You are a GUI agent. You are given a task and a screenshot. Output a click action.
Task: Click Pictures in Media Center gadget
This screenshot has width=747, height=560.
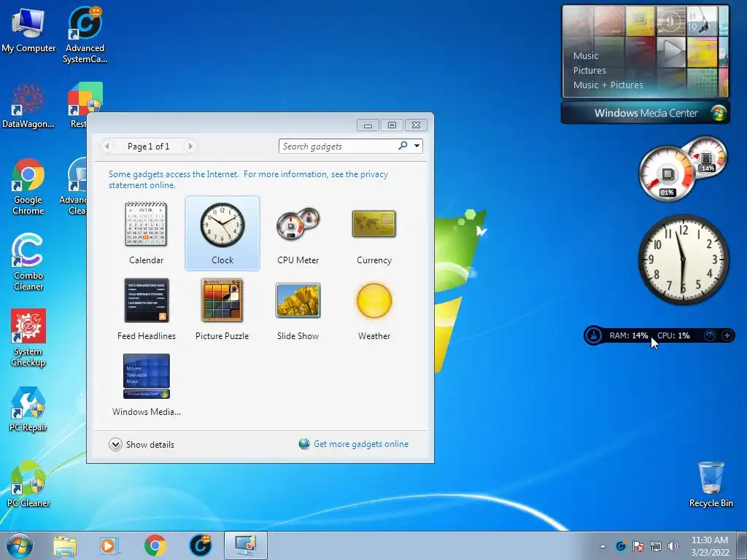pos(589,71)
